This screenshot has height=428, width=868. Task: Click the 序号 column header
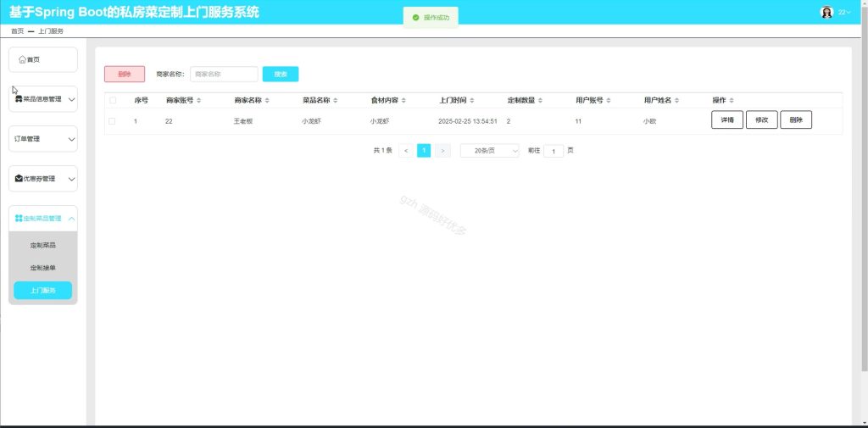[142, 100]
